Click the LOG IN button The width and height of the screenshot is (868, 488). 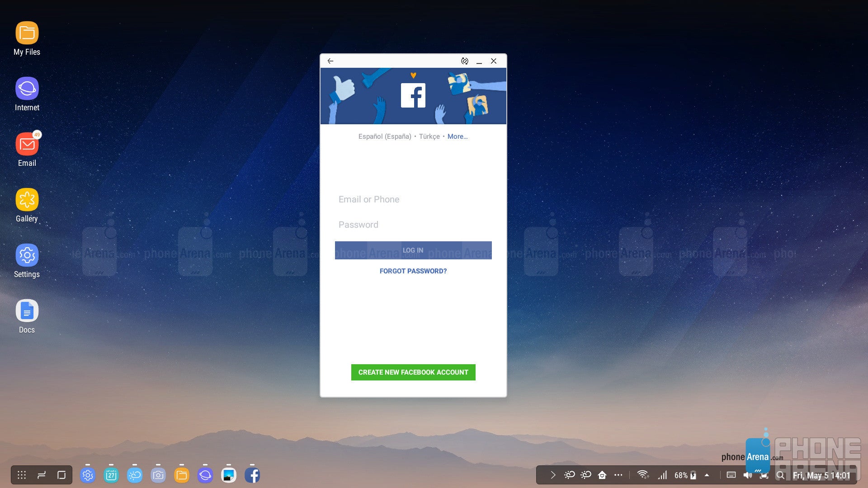tap(413, 250)
